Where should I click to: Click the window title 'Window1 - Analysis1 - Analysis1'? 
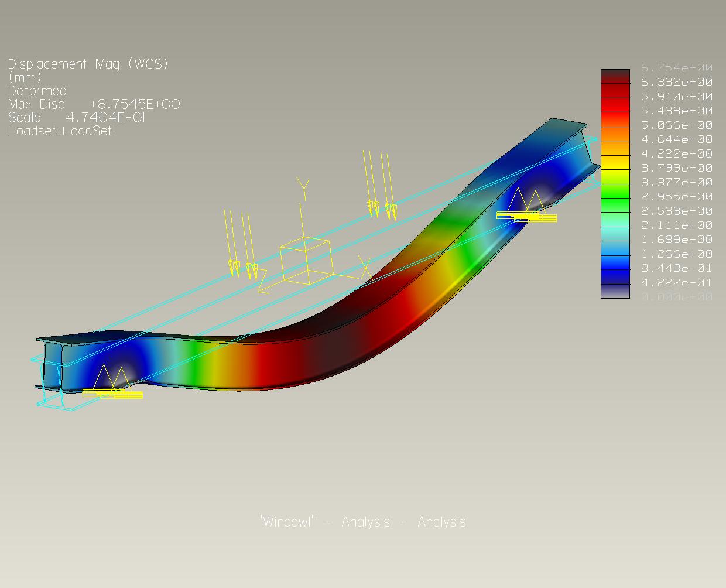tap(363, 522)
